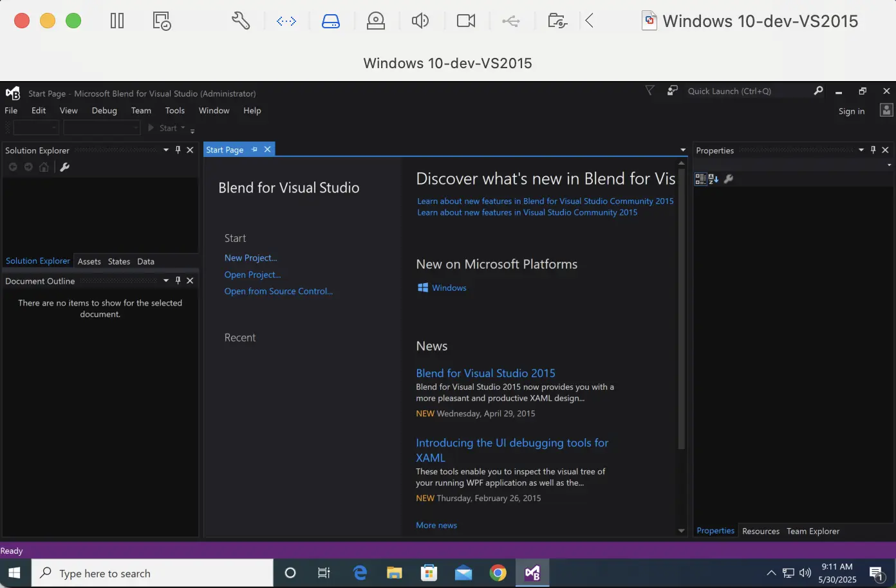Click the Start Page scroll down arrow
This screenshot has height=588, width=896.
coord(681,531)
